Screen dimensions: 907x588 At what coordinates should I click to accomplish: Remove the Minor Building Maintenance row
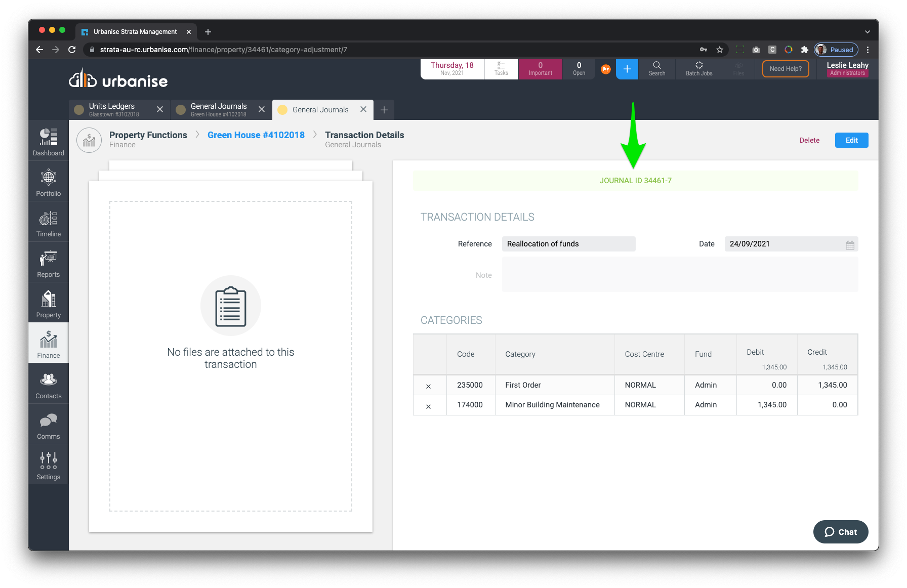pyautogui.click(x=429, y=406)
